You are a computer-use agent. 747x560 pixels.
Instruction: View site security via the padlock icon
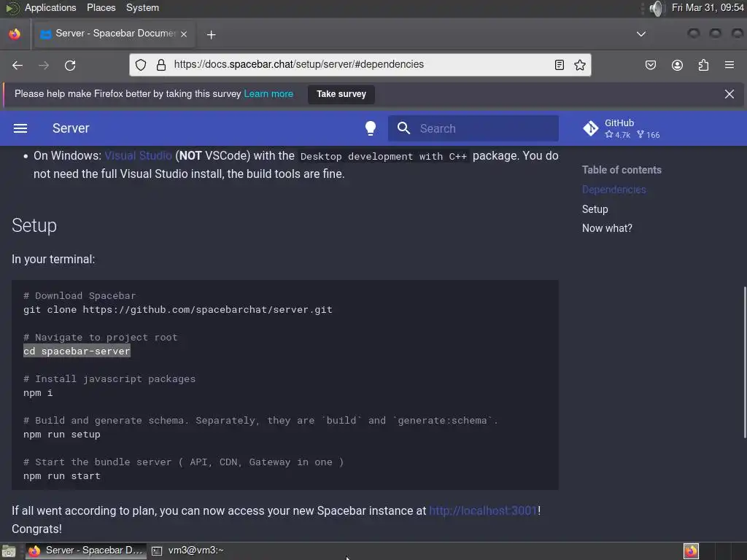pos(161,65)
